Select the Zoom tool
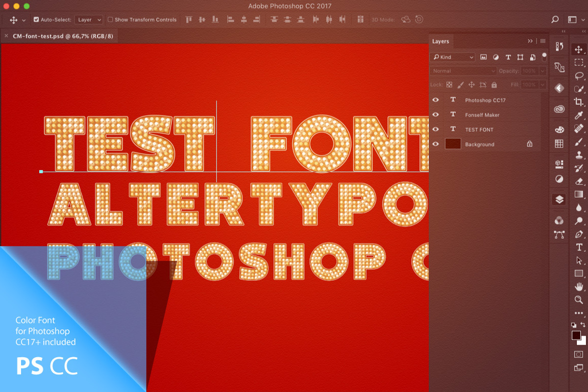This screenshot has width=588, height=392. point(579,300)
